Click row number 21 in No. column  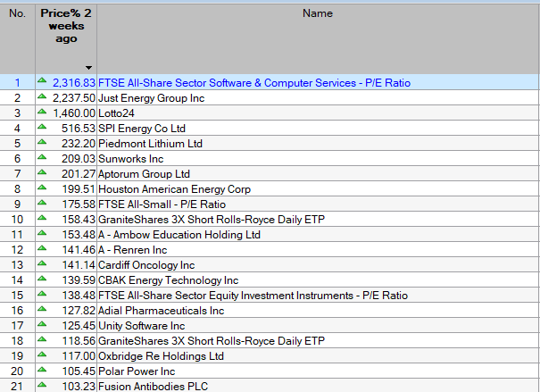pyautogui.click(x=17, y=386)
